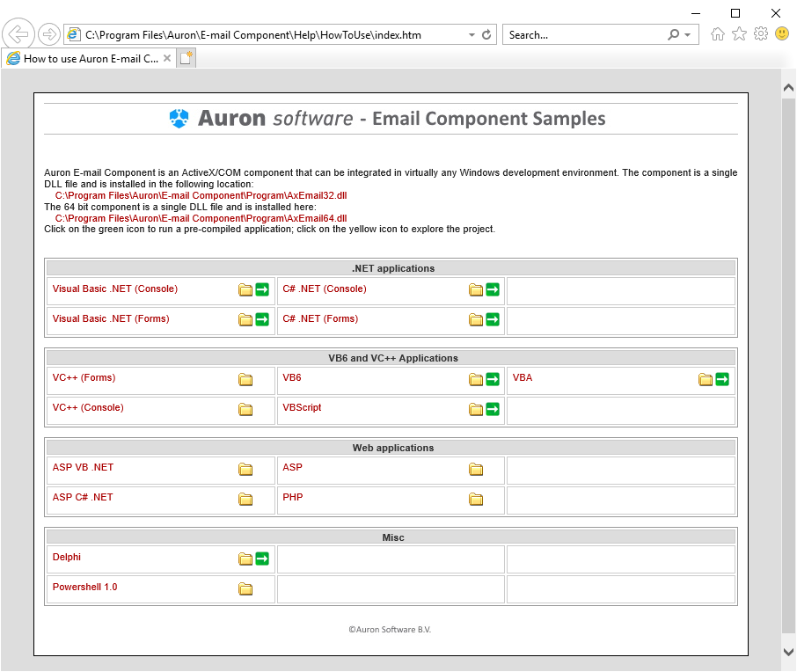Run the VB6 sample application
797x672 pixels.
493,379
